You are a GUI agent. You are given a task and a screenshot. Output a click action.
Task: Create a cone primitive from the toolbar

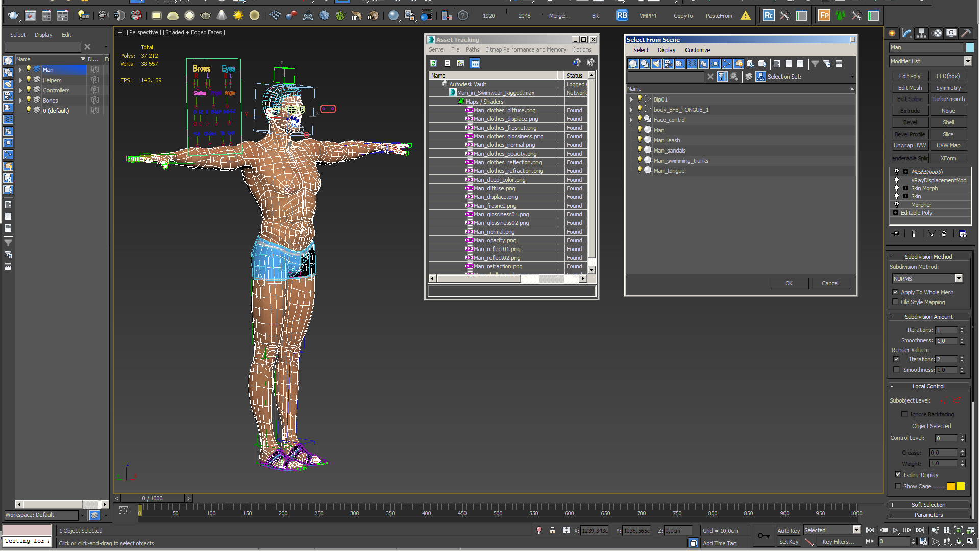[222, 16]
